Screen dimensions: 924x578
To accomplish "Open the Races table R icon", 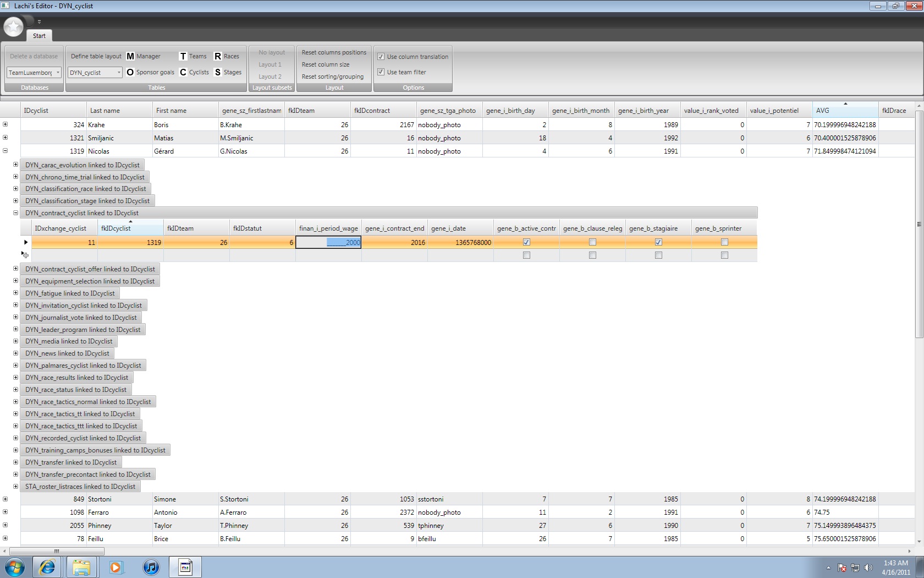I will (218, 56).
